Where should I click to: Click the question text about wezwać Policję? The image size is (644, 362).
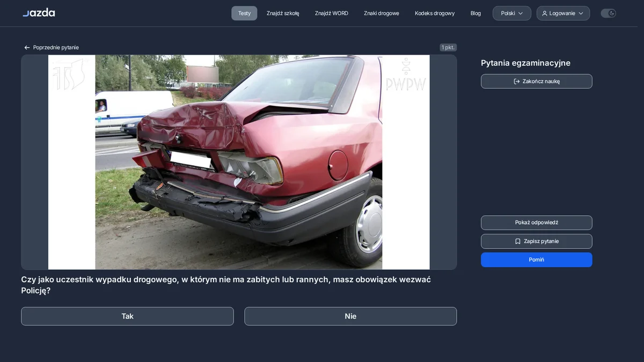coord(226,285)
